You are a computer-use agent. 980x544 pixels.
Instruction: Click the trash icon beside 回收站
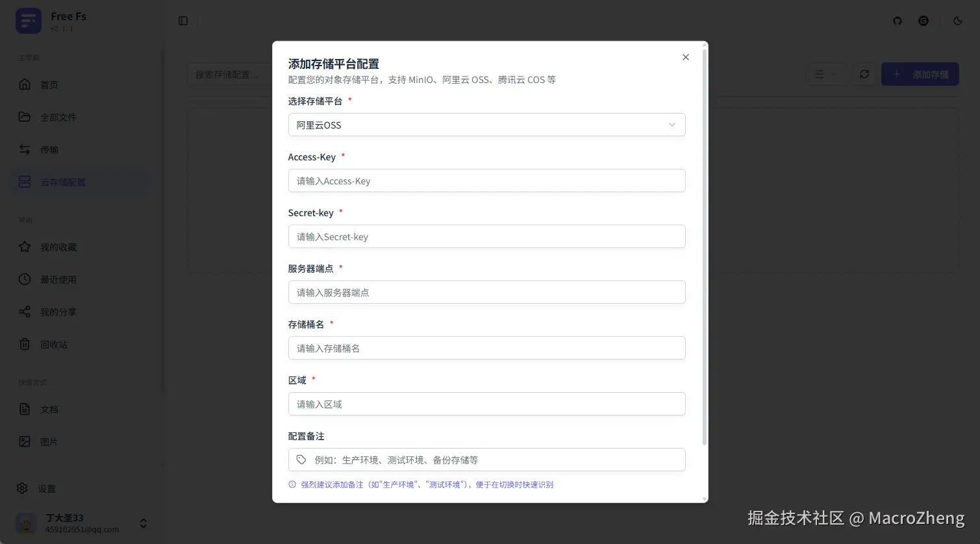point(25,344)
